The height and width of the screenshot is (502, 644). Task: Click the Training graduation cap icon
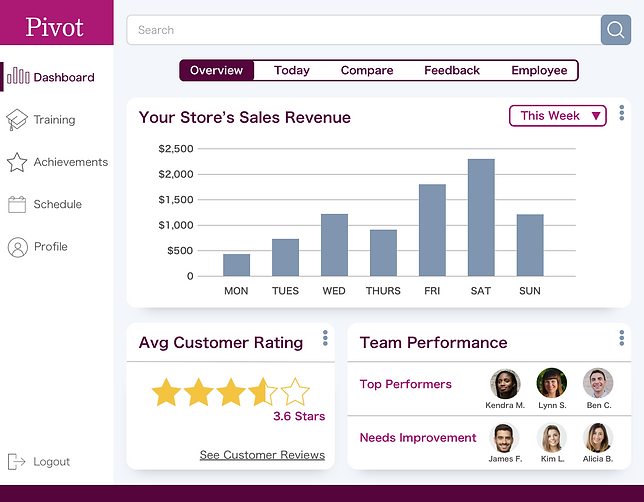(17, 120)
